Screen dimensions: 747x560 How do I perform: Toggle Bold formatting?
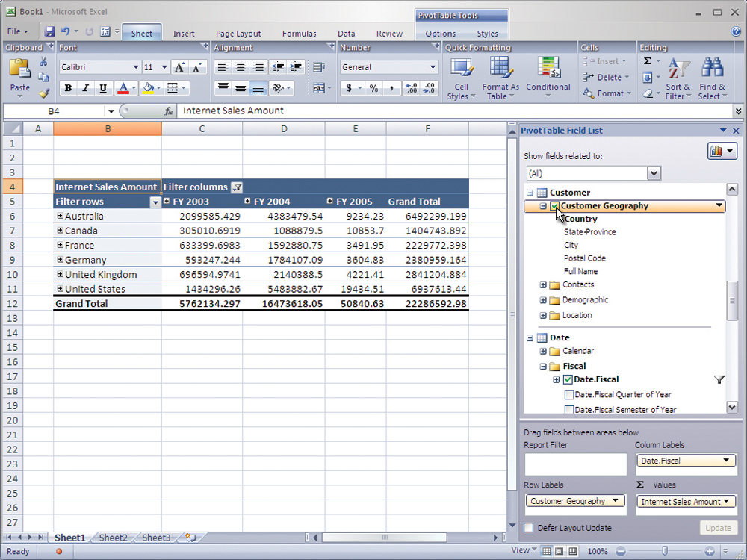[68, 88]
